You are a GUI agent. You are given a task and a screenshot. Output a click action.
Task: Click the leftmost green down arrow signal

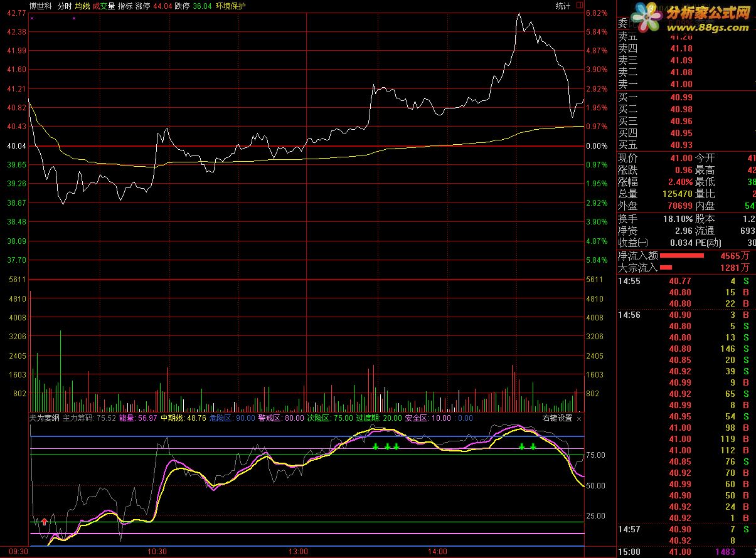point(375,446)
